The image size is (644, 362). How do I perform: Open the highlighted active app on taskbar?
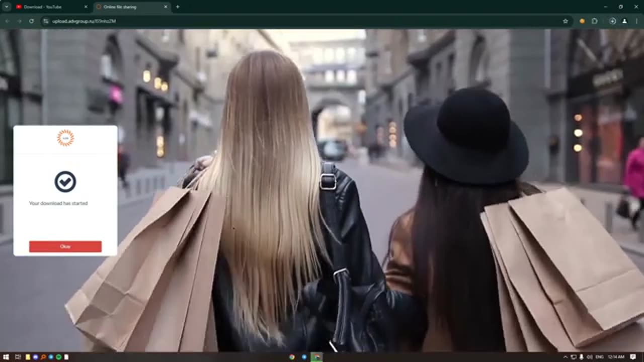pyautogui.click(x=316, y=357)
